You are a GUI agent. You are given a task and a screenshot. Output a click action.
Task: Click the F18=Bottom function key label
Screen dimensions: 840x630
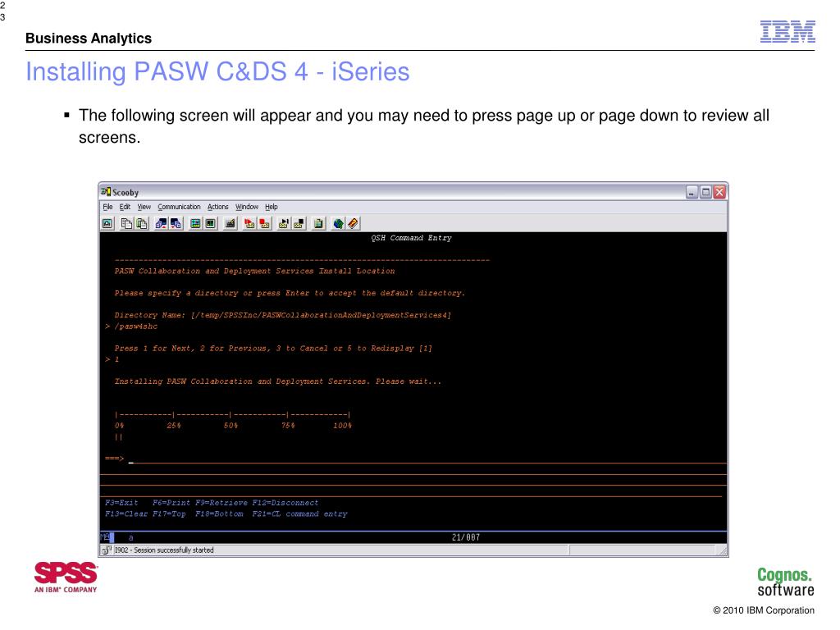(219, 514)
